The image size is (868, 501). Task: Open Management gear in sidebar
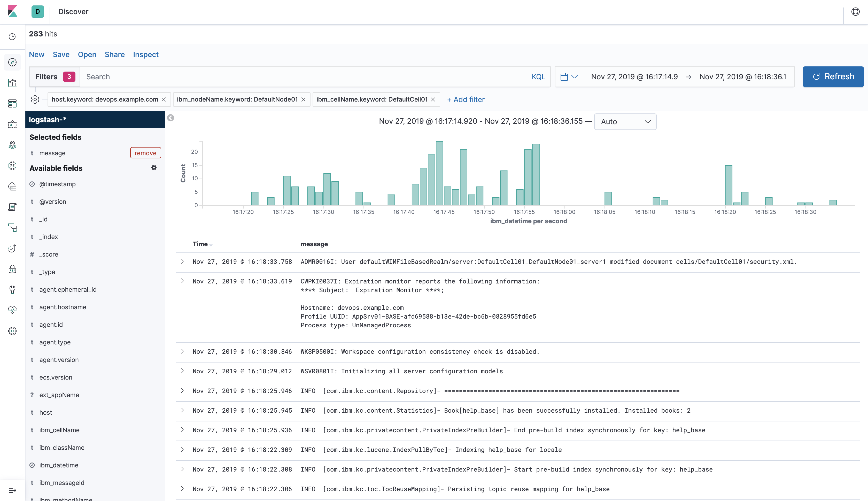pyautogui.click(x=12, y=331)
